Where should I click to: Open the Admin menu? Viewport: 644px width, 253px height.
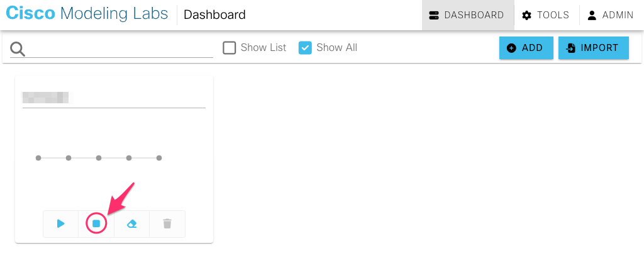pos(611,15)
